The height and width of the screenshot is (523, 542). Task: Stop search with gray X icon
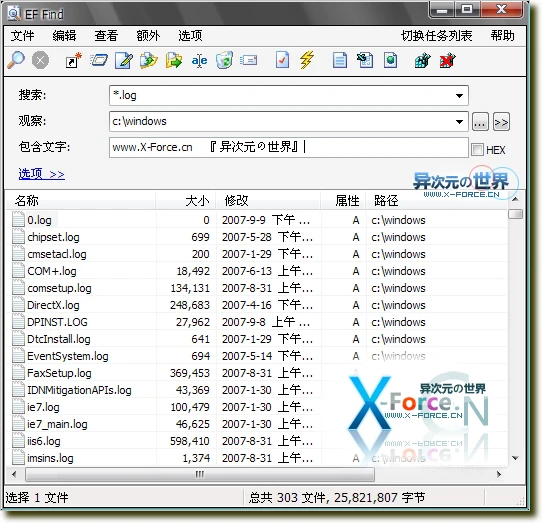[40, 60]
